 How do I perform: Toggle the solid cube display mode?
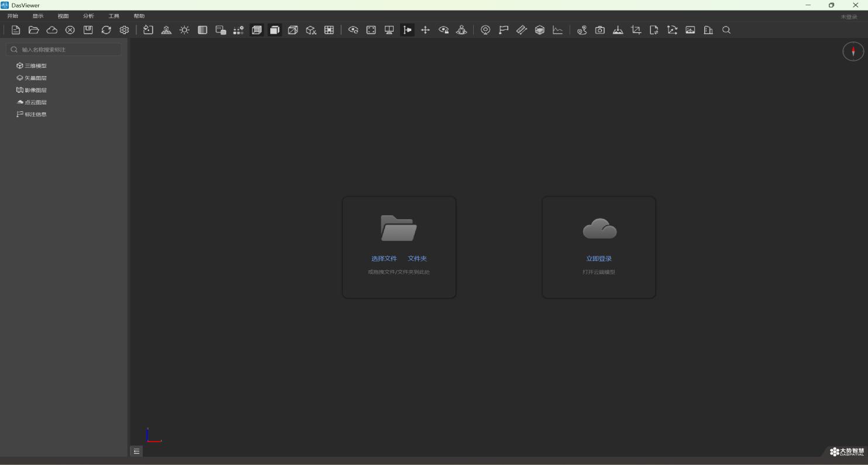275,30
